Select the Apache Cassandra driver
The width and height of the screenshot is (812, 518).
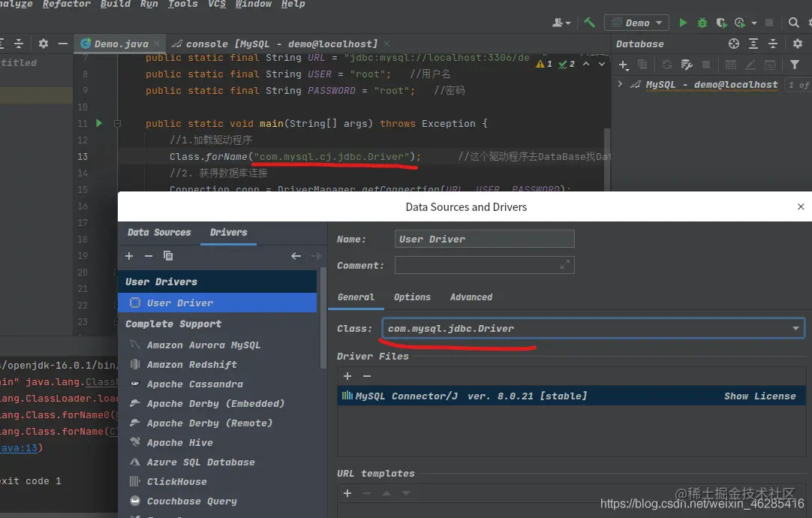pyautogui.click(x=217, y=384)
